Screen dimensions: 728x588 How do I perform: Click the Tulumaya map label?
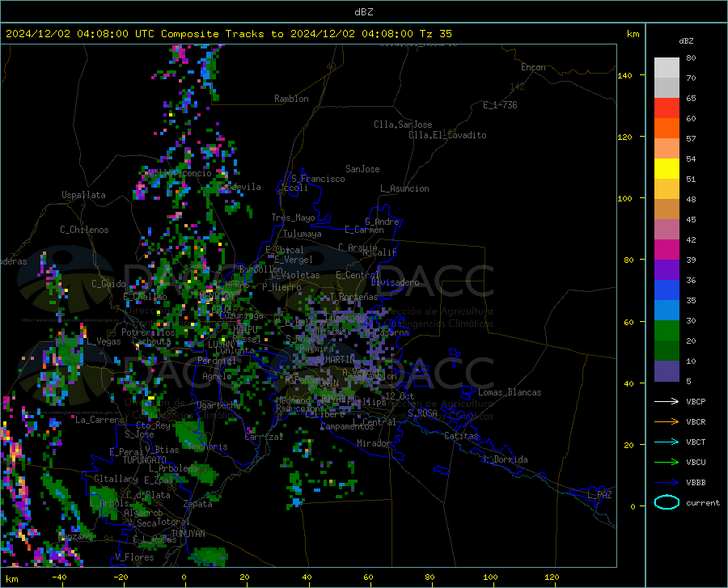303,234
